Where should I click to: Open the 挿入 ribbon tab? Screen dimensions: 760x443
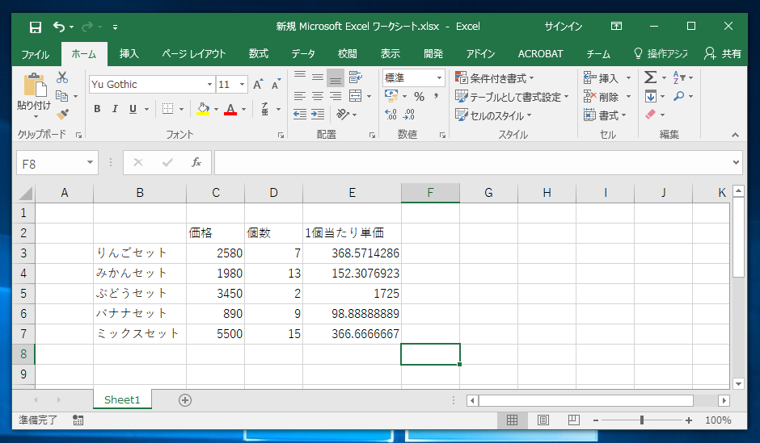tap(129, 54)
